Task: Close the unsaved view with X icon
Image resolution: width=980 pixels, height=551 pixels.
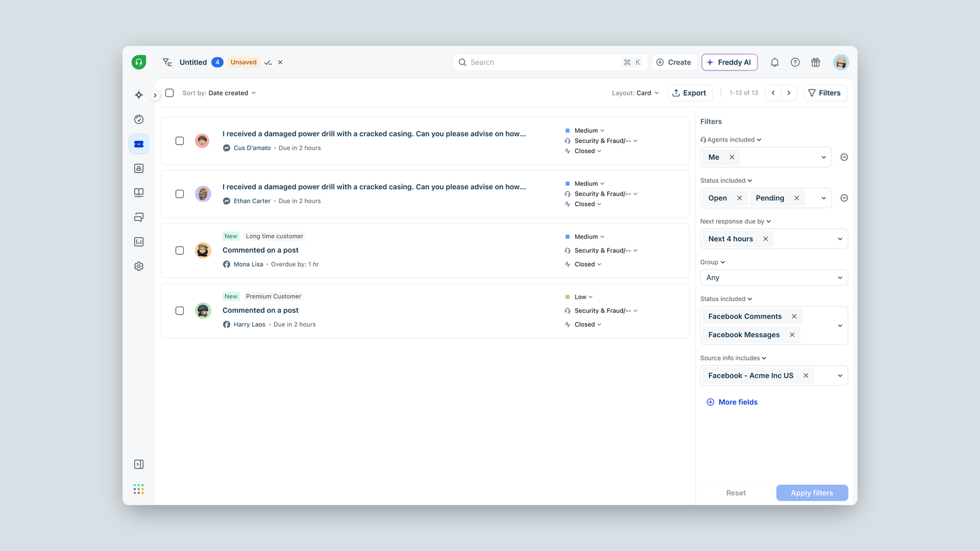Action: (280, 62)
